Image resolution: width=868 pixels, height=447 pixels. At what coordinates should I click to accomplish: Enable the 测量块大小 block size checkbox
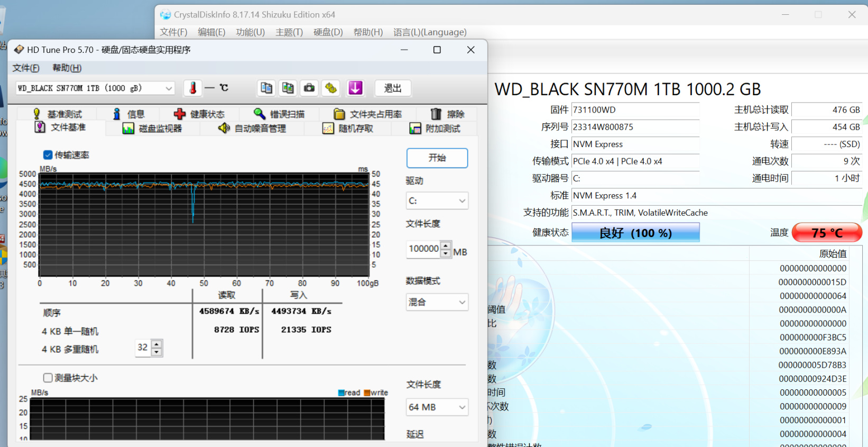tap(48, 378)
